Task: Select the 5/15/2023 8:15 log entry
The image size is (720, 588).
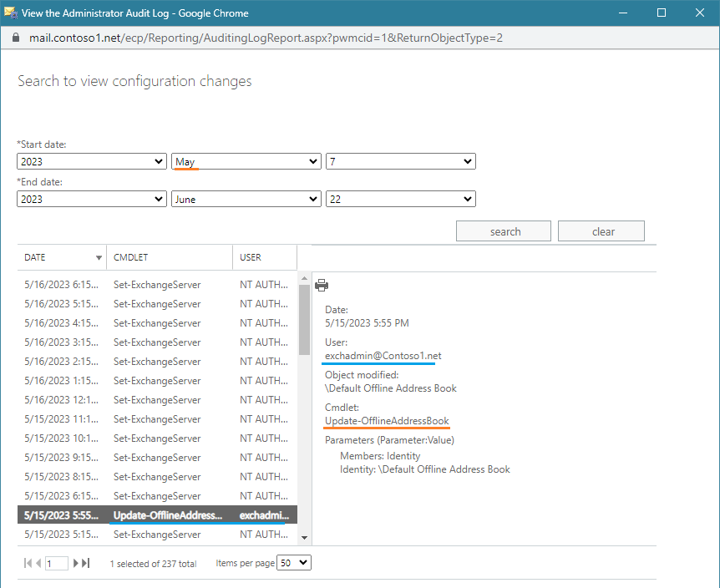Action: (157, 477)
